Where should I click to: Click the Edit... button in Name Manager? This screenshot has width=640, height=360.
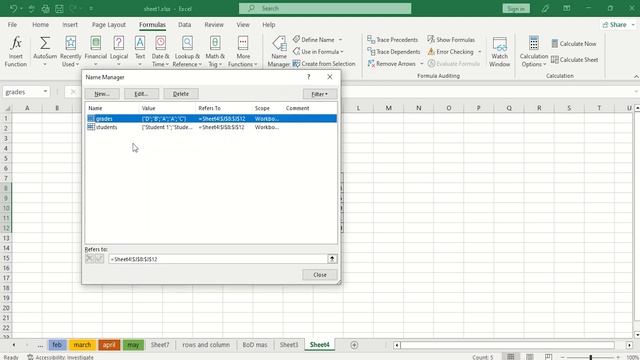coord(141,94)
